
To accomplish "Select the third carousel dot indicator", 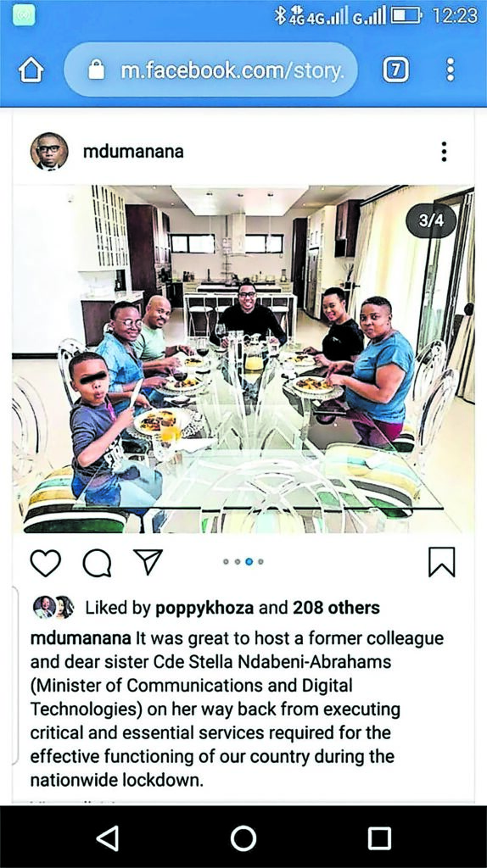I will (x=249, y=561).
